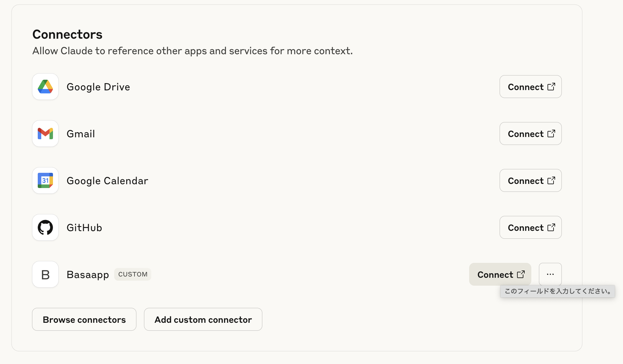Open Basaapp more options menu
This screenshot has width=623, height=364.
tap(550, 274)
